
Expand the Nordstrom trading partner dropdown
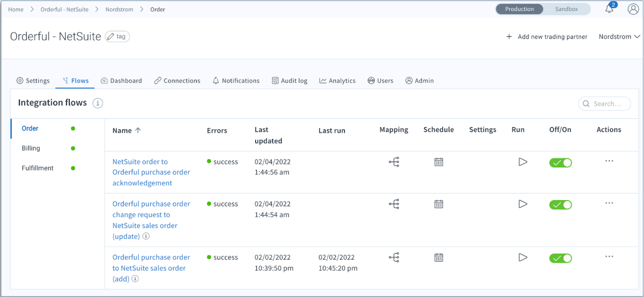pos(619,37)
